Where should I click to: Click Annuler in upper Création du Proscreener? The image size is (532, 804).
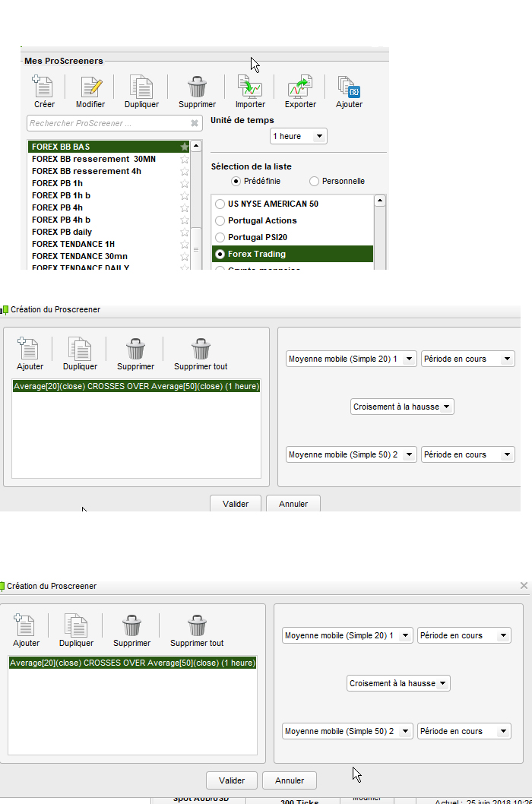click(x=293, y=504)
